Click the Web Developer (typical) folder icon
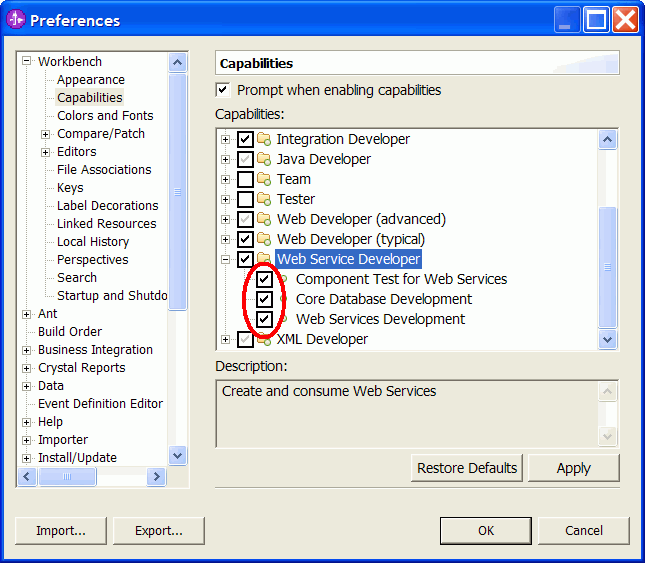 click(264, 239)
